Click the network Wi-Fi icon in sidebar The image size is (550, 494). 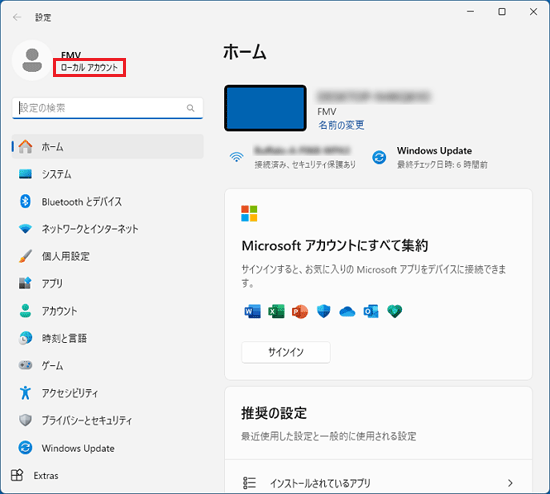tap(25, 229)
